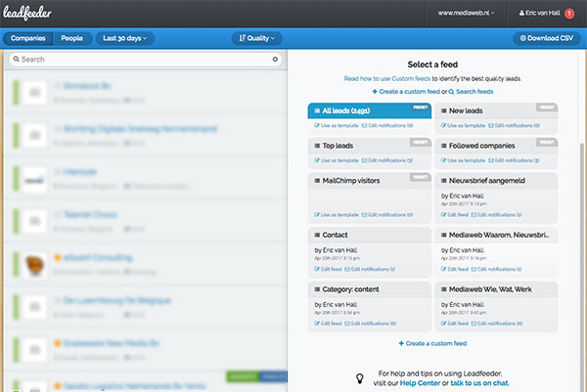Click the Search feeds link
The image size is (587, 392).
[x=471, y=92]
